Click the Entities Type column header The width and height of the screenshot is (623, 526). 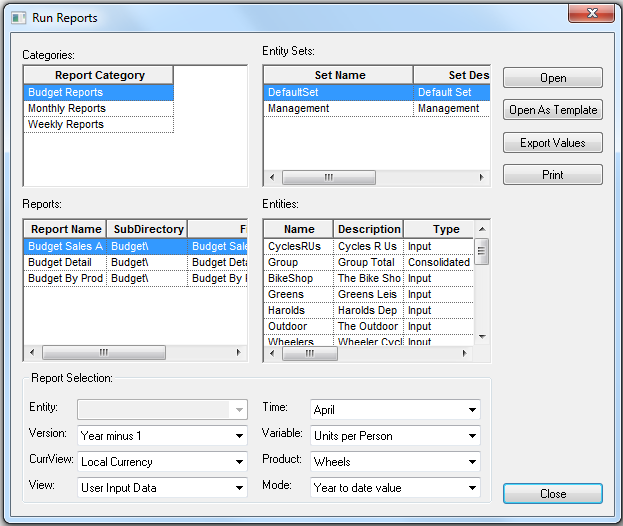[439, 229]
